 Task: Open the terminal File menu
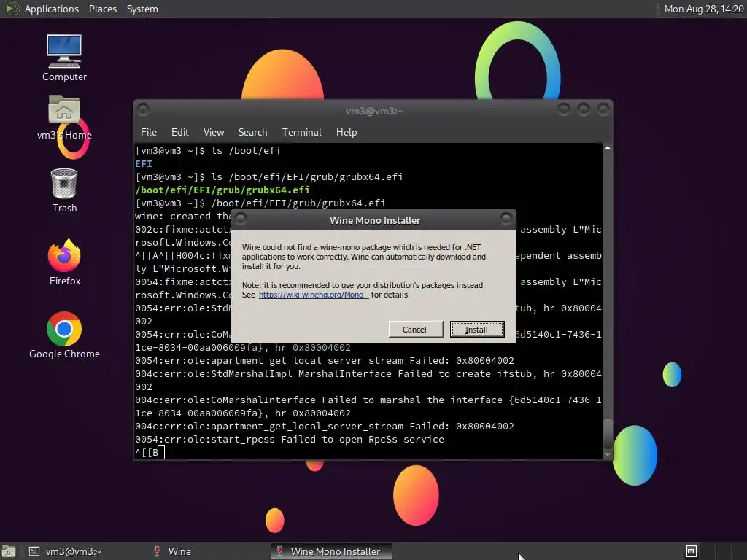coord(149,133)
